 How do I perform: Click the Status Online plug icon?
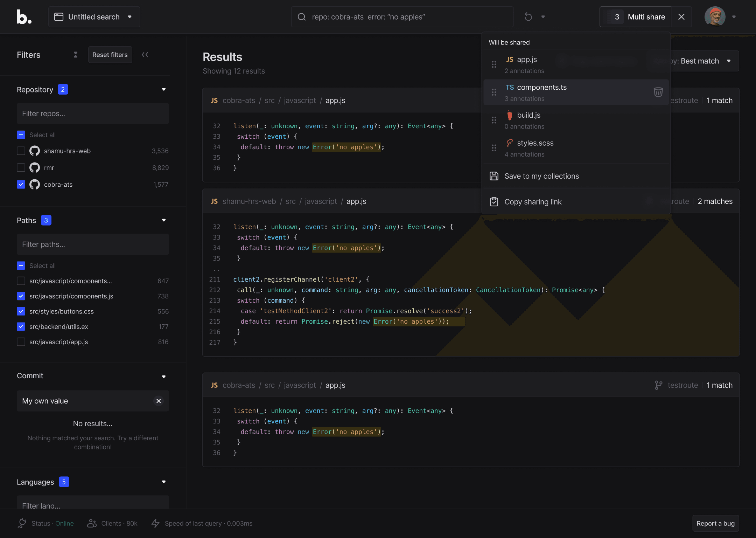22,523
